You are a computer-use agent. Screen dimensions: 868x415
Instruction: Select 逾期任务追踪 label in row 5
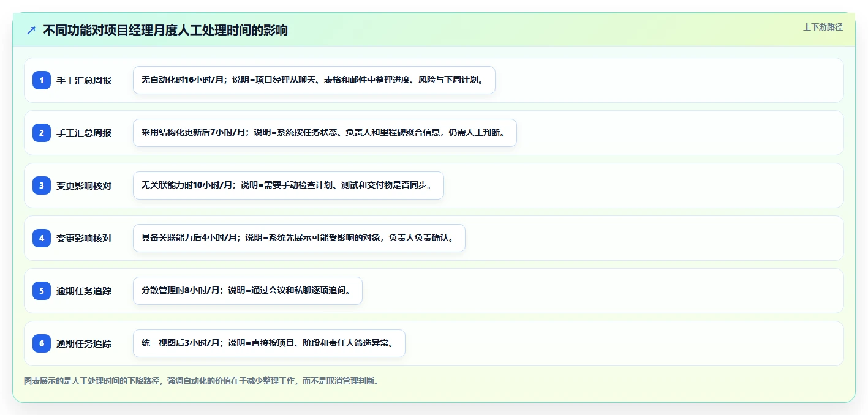[84, 291]
